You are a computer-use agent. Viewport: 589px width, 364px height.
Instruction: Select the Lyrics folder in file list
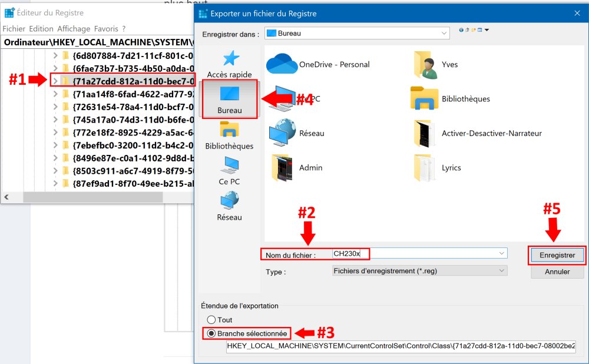tap(438, 167)
